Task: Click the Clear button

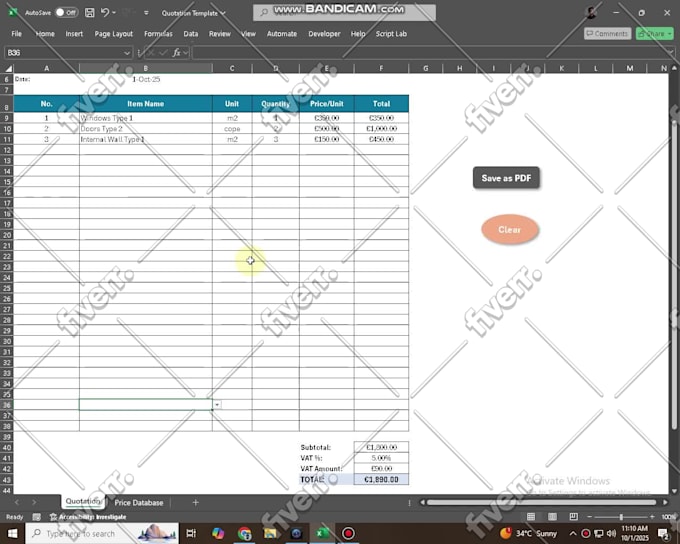Action: [510, 229]
